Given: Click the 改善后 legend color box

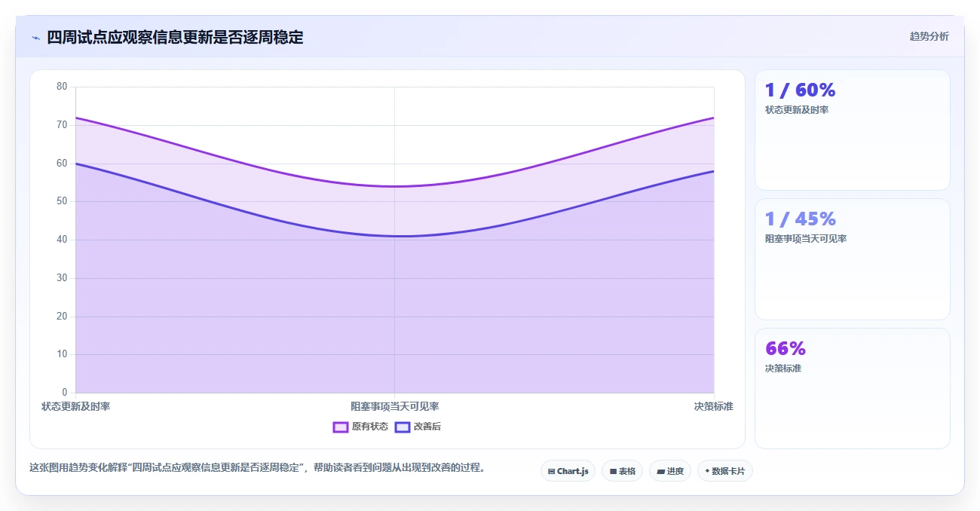Looking at the screenshot, I should pos(403,427).
